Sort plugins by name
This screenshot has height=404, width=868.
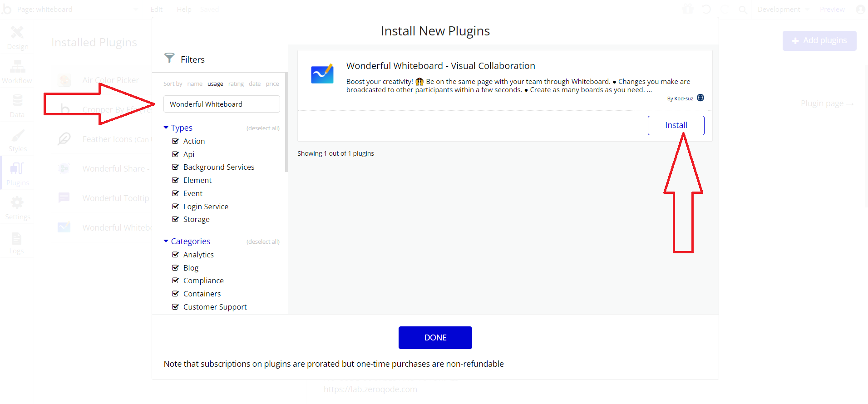[x=195, y=84]
